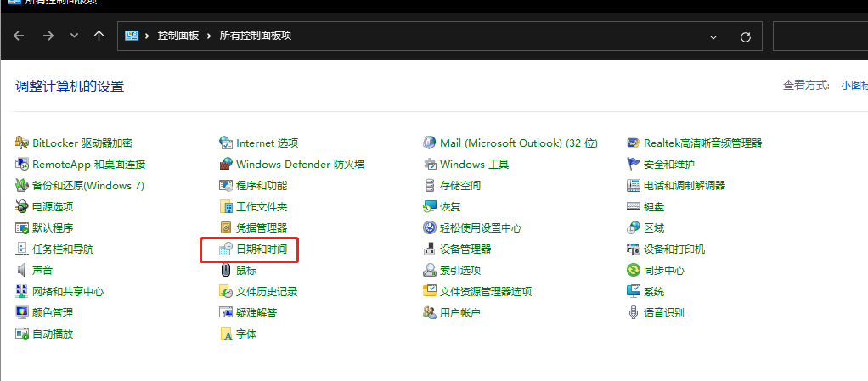Click the 疑难解答 icon
868x381 pixels.
(x=226, y=312)
